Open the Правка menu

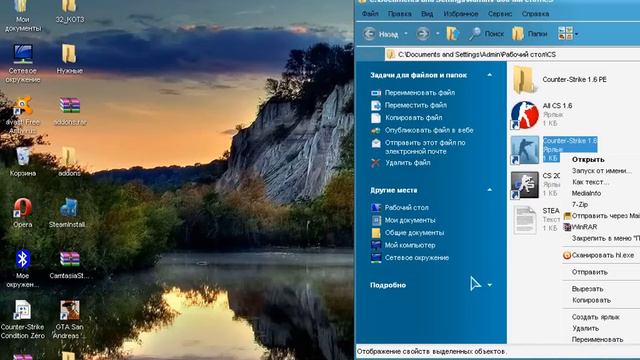(400, 14)
